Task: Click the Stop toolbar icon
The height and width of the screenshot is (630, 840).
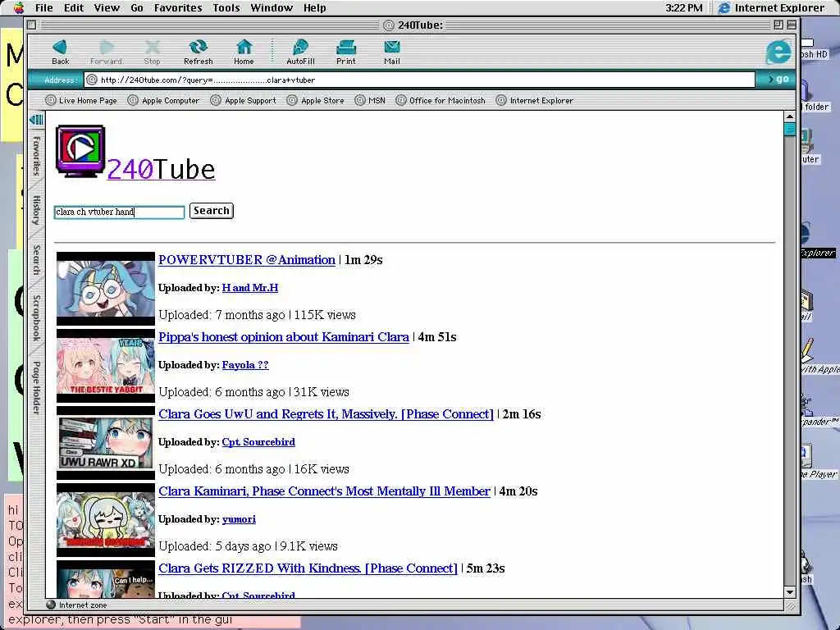Action: [x=152, y=52]
